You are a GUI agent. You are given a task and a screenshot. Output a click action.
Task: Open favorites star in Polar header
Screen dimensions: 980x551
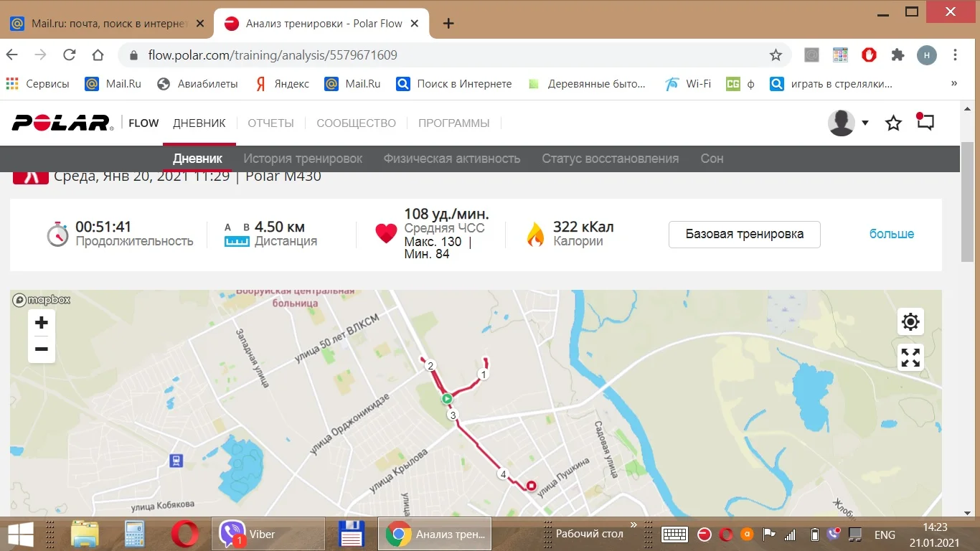[893, 123]
